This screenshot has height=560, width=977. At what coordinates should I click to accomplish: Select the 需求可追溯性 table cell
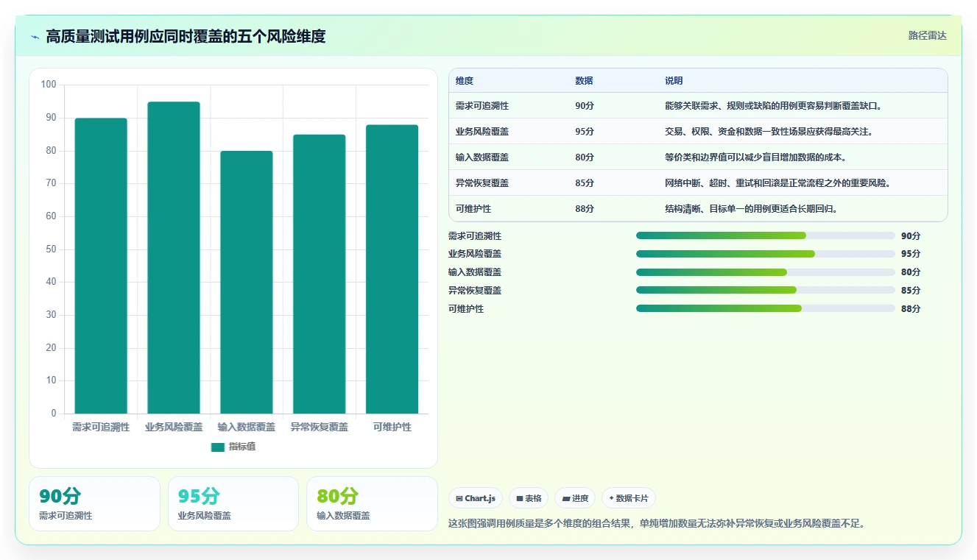tap(482, 106)
